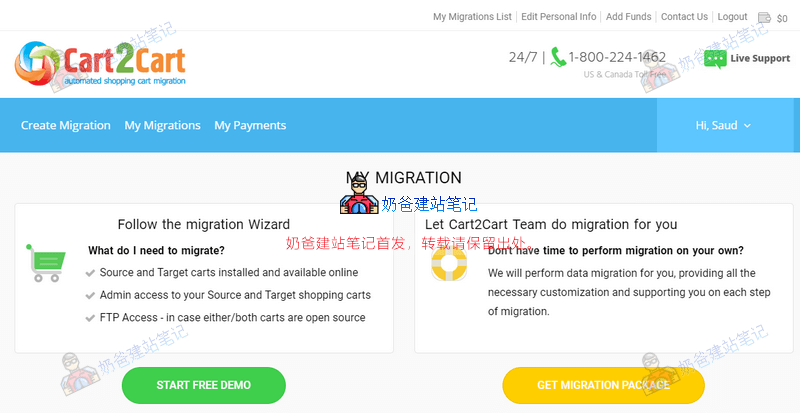Click Edit Personal Info link
This screenshot has height=413, width=800.
click(x=559, y=17)
